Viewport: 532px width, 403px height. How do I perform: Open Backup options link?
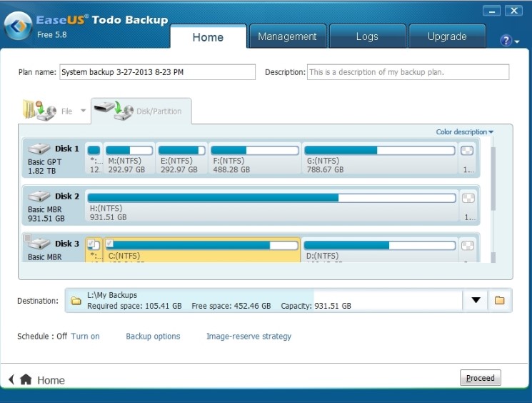coord(153,336)
